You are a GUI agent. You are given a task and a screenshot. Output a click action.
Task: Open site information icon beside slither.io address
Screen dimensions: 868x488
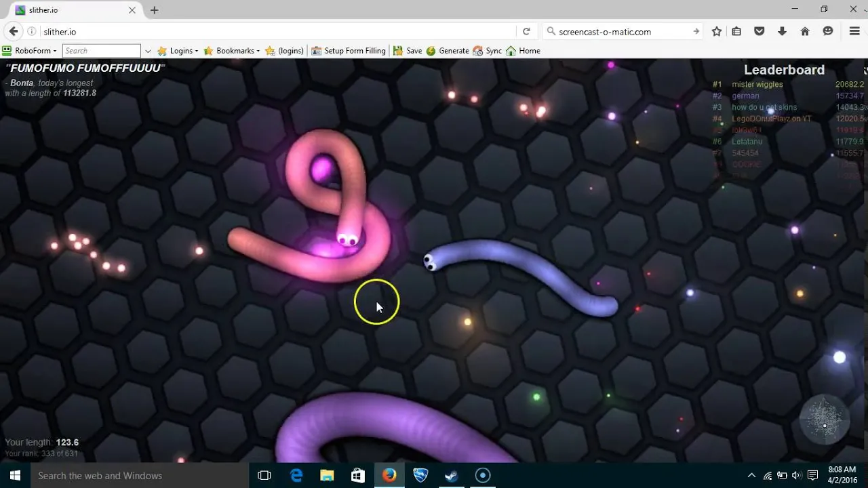click(x=32, y=31)
